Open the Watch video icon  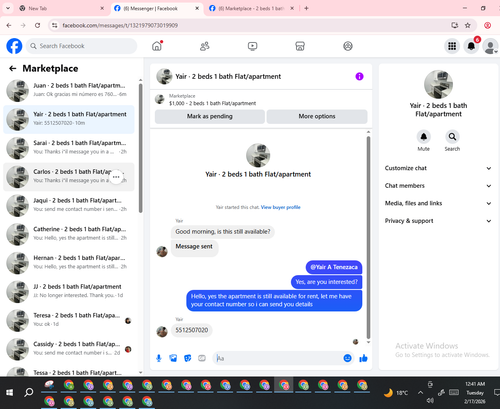click(252, 46)
